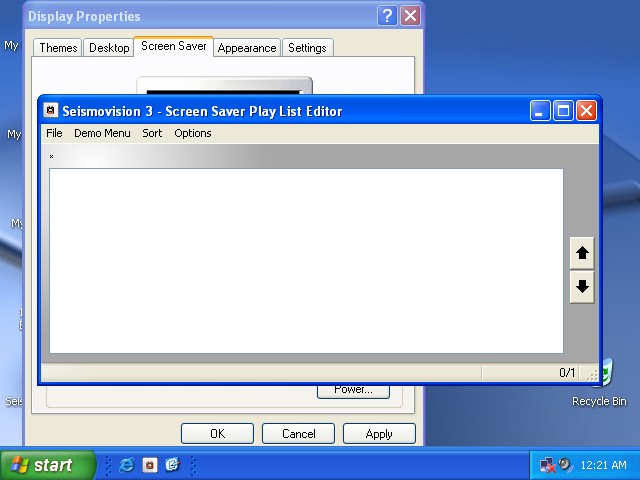
Task: Open the File menu
Action: (x=54, y=133)
